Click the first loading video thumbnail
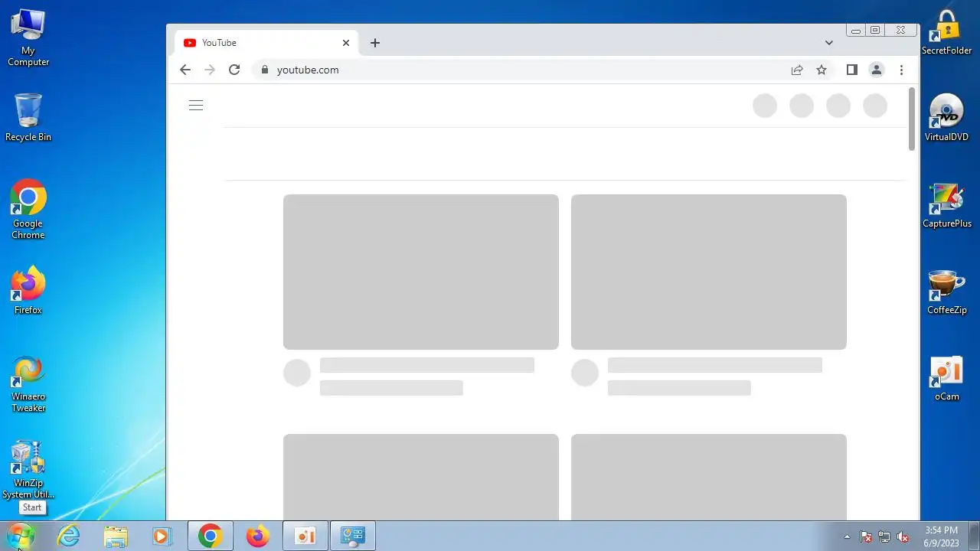Screen dimensions: 980x551 [421, 272]
